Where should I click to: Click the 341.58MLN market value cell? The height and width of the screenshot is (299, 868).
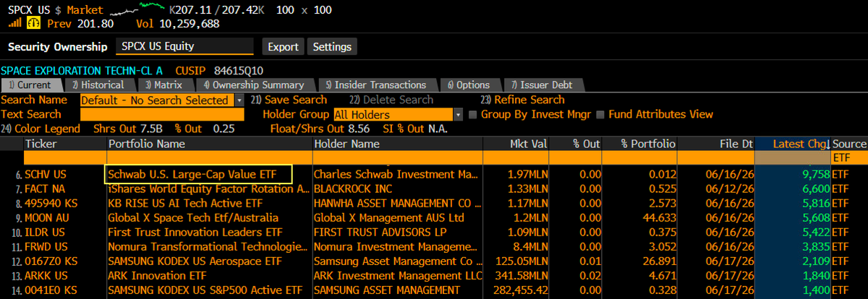(518, 275)
